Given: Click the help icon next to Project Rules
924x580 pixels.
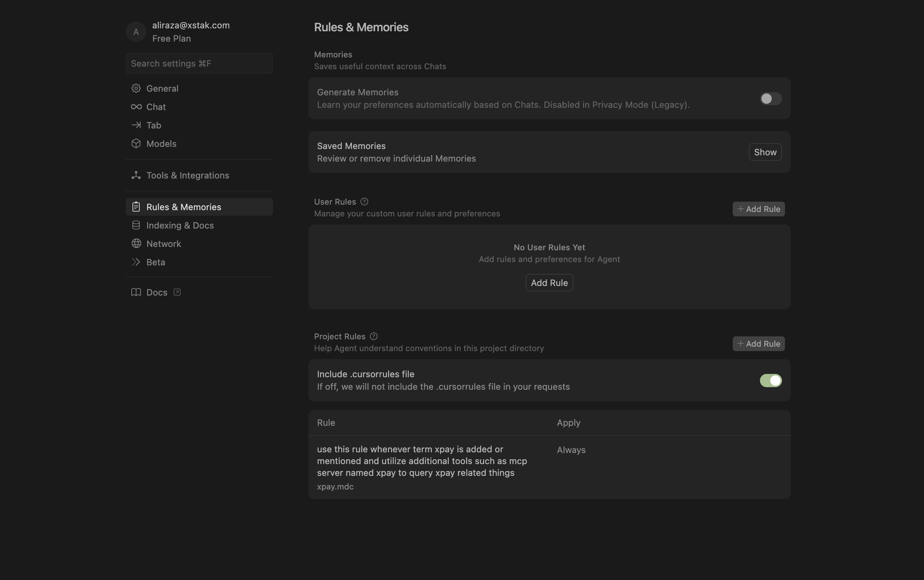Looking at the screenshot, I should (374, 336).
